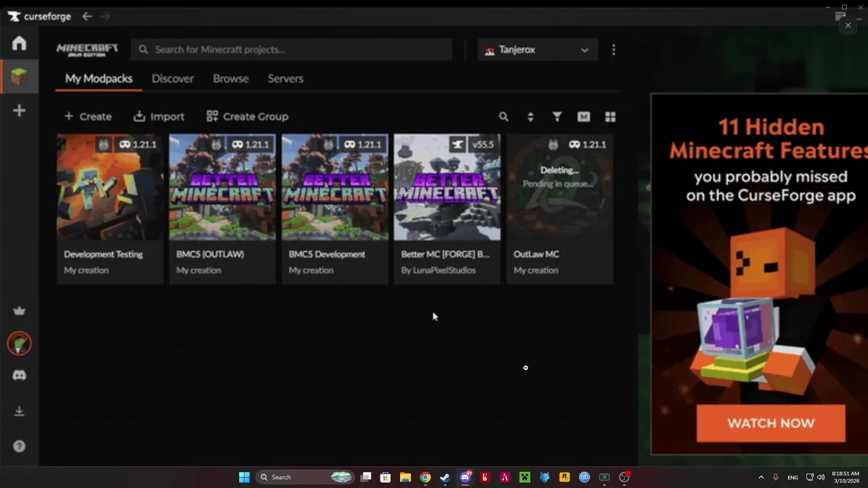Viewport: 868px width, 488px height.
Task: Open the Discover tab
Action: [173, 79]
